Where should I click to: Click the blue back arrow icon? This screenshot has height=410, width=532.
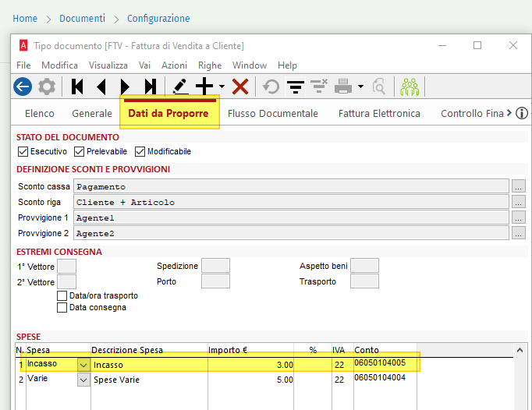click(23, 87)
